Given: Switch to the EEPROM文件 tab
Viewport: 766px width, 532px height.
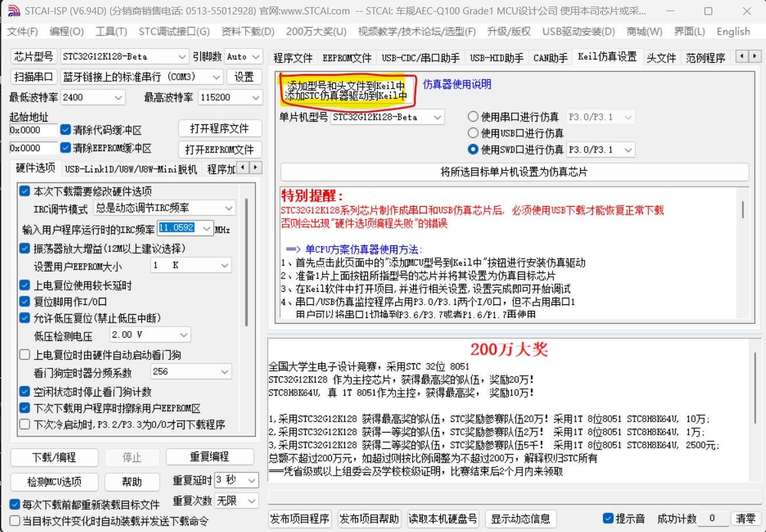Looking at the screenshot, I should [347, 58].
